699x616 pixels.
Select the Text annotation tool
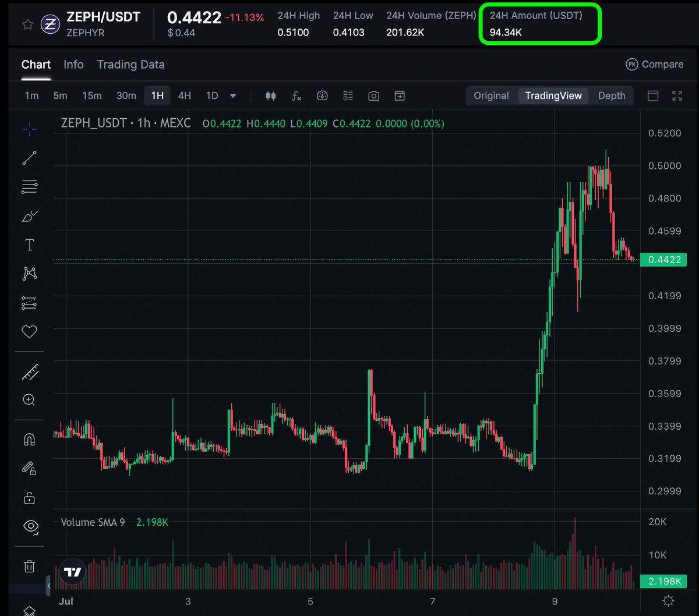point(30,245)
